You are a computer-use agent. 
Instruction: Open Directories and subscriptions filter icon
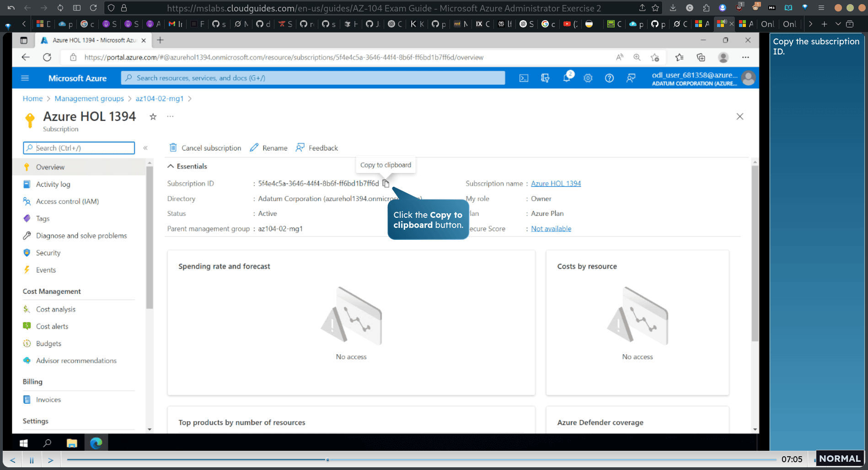point(545,78)
